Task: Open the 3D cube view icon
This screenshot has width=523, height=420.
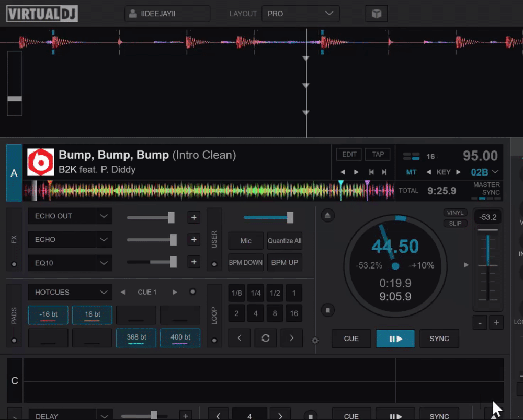Action: pos(376,14)
